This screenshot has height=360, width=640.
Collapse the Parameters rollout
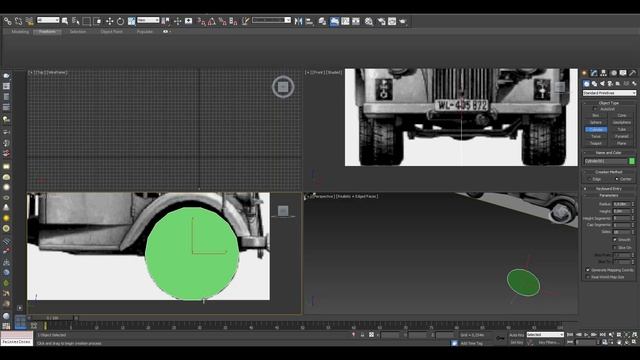[609, 196]
